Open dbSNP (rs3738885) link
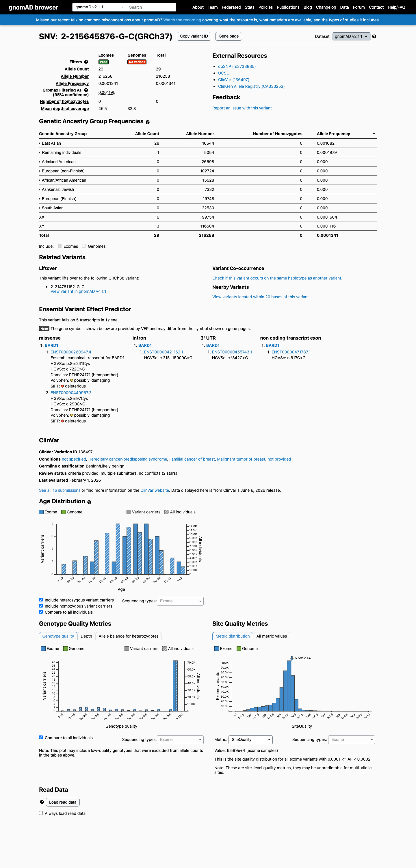 click(237, 66)
